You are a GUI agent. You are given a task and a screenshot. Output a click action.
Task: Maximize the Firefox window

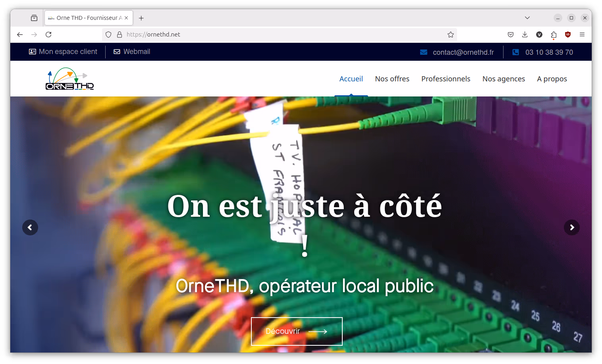[x=571, y=18]
